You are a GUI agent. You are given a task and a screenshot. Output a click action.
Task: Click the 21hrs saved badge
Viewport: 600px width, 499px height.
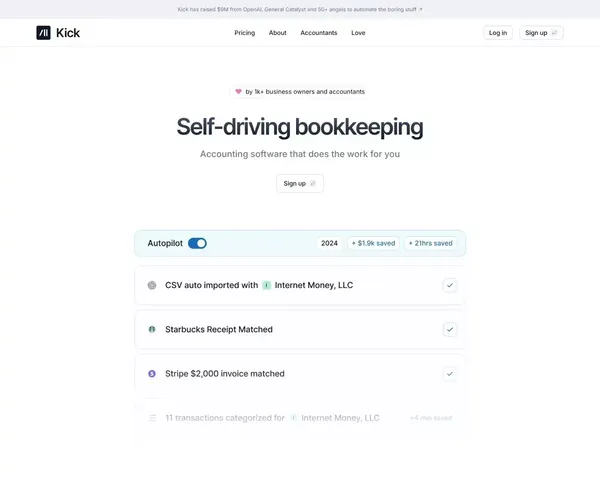click(x=430, y=243)
